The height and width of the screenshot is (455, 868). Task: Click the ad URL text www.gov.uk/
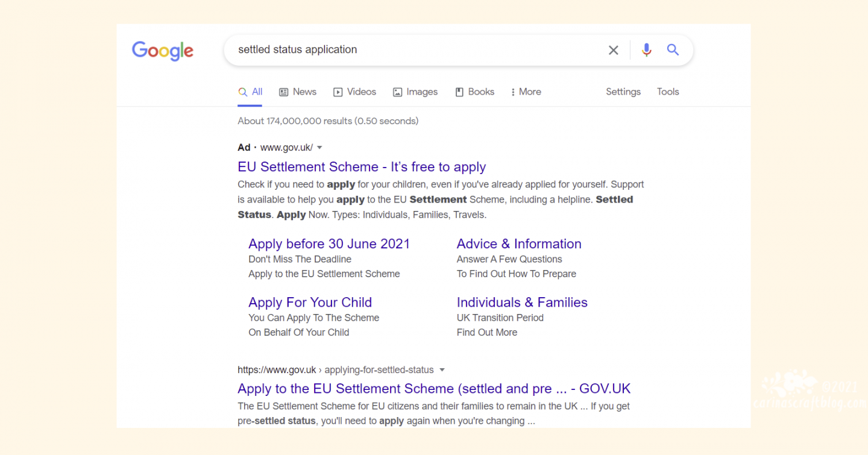tap(286, 148)
